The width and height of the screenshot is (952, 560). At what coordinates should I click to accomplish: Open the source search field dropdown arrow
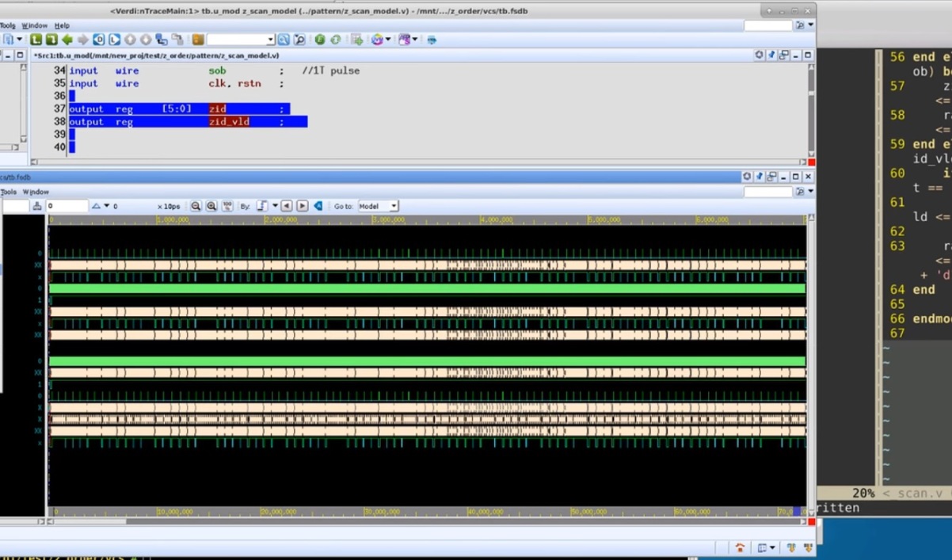coord(270,40)
